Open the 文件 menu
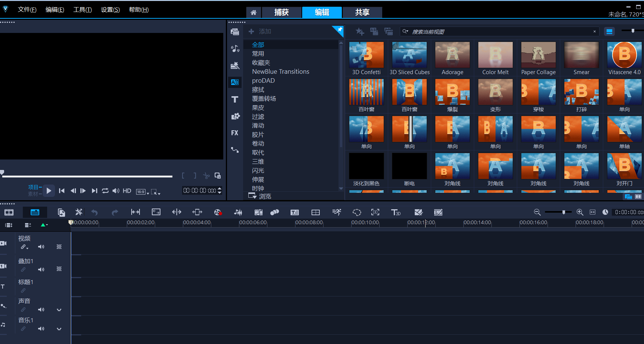The image size is (644, 344). (x=27, y=10)
